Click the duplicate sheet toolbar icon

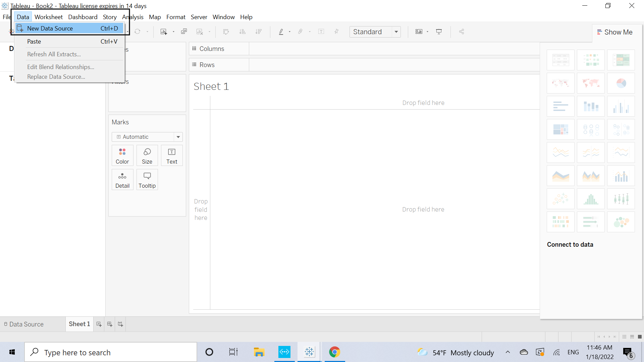pyautogui.click(x=184, y=32)
